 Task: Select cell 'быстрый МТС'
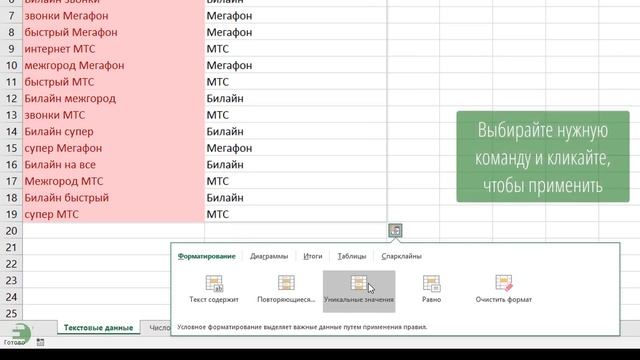(x=113, y=82)
